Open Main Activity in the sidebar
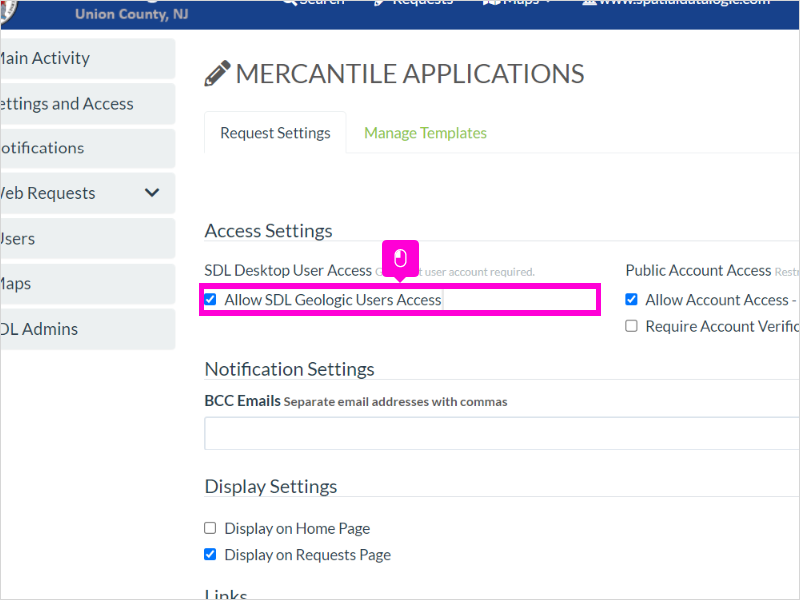 pos(87,58)
